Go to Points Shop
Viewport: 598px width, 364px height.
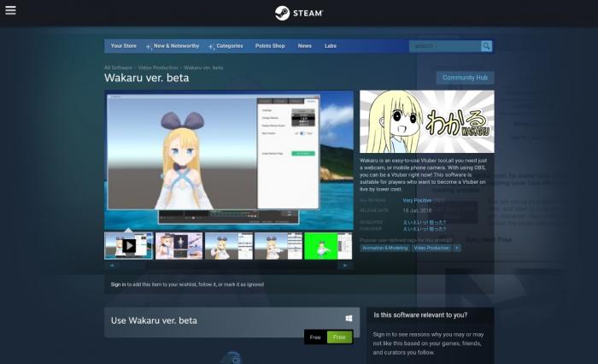(270, 46)
